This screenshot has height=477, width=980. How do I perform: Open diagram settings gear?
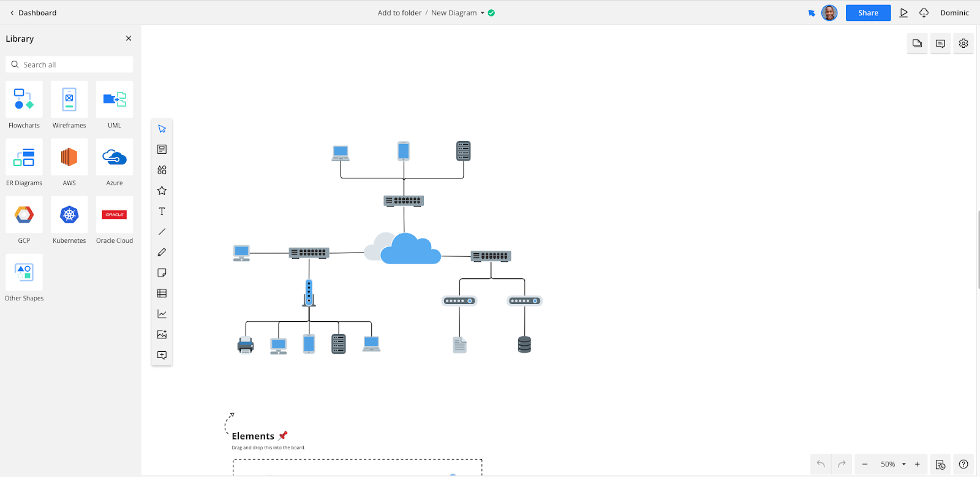963,44
